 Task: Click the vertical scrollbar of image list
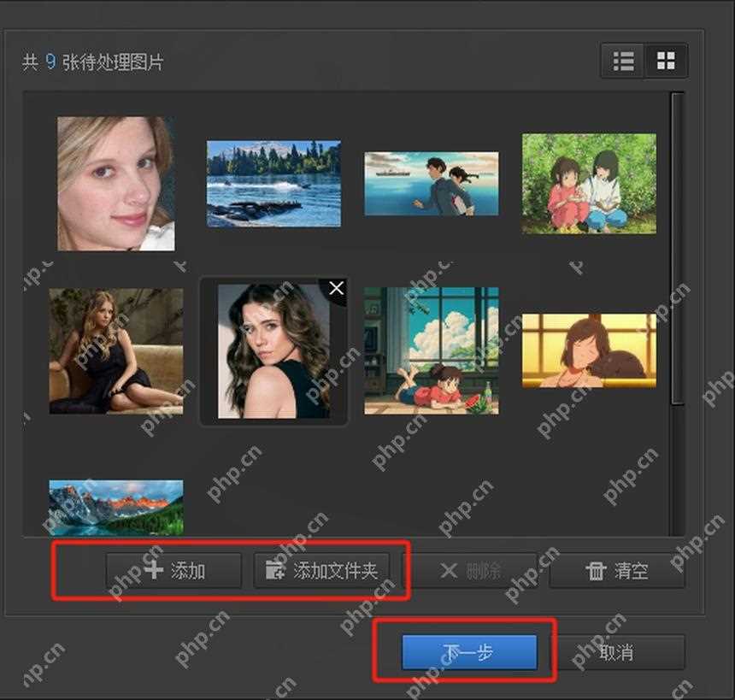(678, 249)
